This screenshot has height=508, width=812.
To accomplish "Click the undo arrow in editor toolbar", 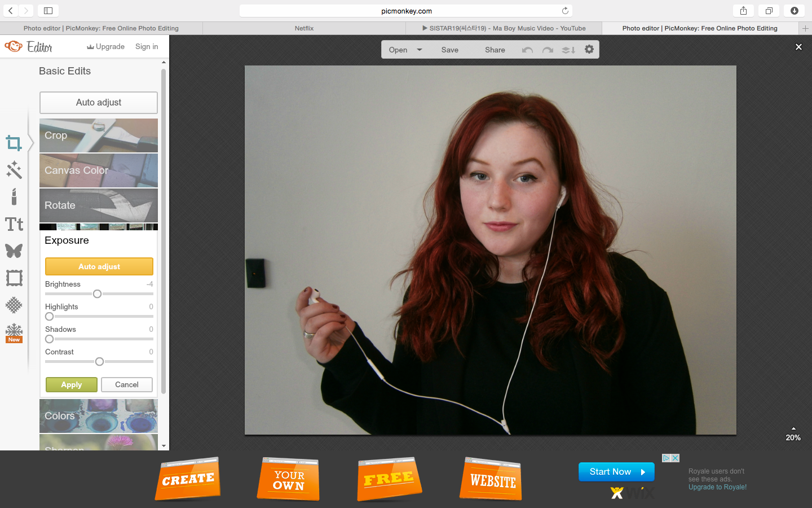I will 527,50.
